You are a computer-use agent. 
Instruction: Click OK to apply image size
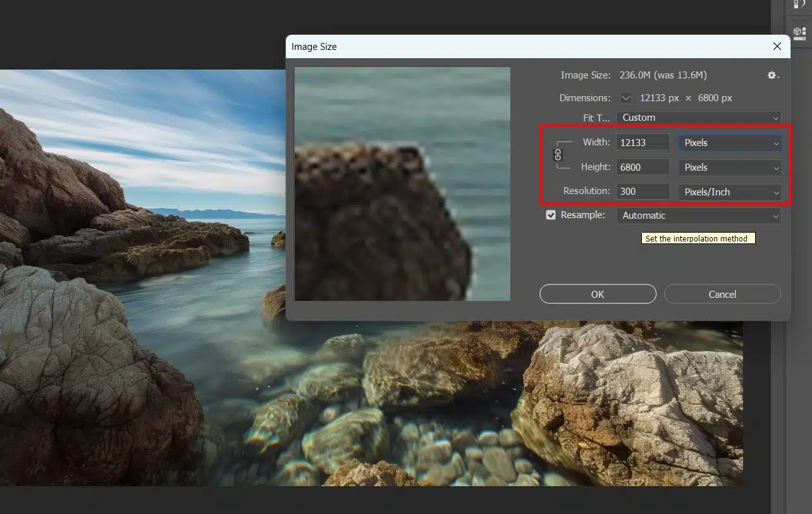tap(598, 294)
